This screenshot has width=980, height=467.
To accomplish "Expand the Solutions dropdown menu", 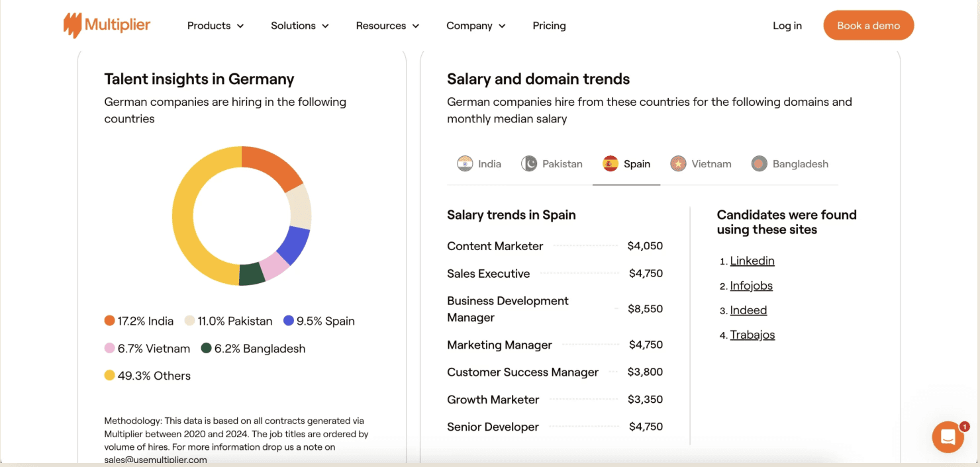I will point(300,26).
